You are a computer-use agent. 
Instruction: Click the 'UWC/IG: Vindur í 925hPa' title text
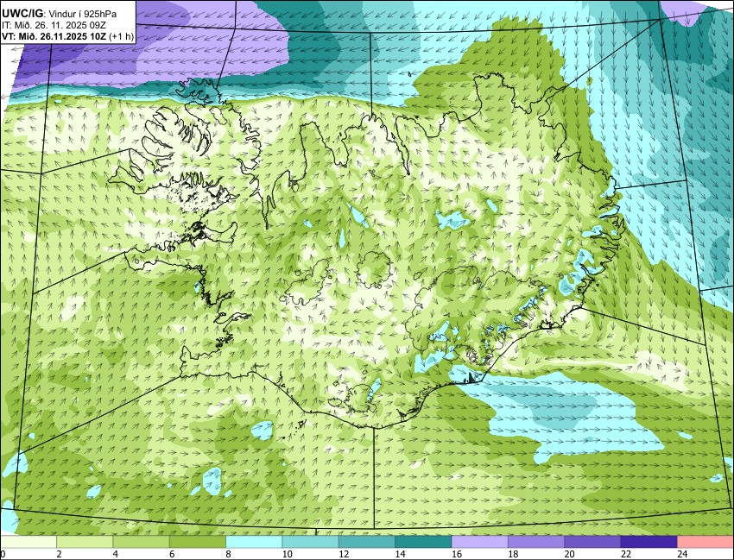point(59,14)
